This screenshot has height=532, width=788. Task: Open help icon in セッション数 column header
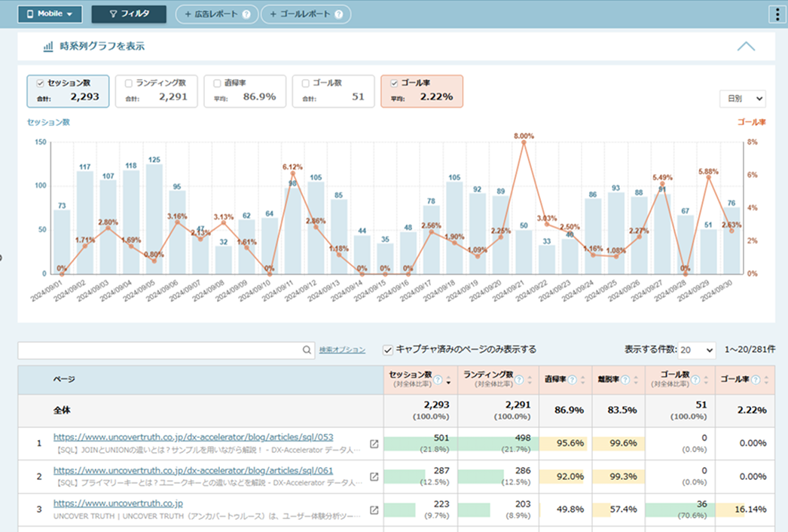(x=438, y=380)
